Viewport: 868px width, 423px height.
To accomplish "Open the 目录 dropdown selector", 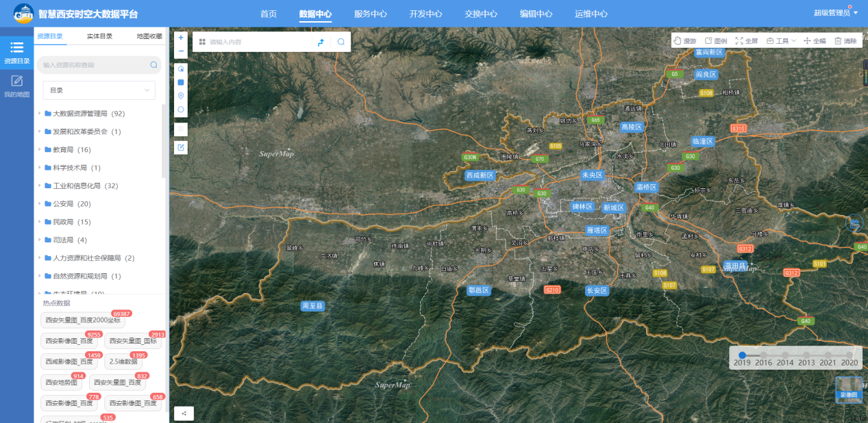I will (99, 90).
